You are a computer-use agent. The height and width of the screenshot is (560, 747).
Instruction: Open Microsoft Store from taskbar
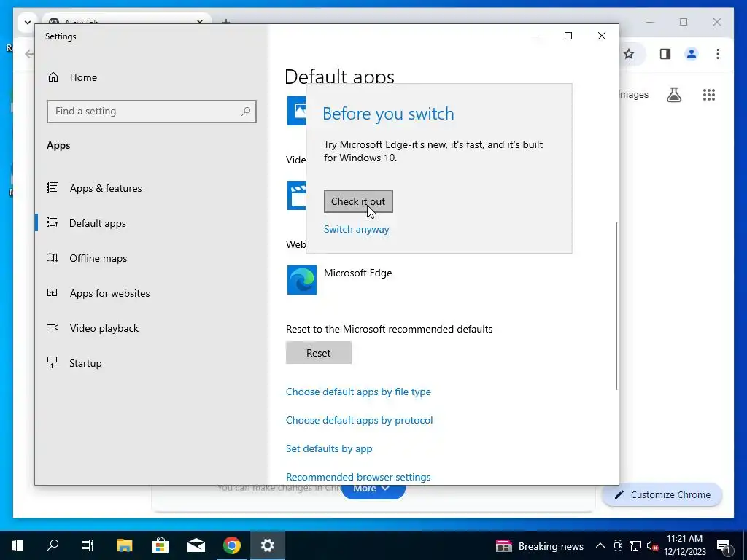point(160,545)
